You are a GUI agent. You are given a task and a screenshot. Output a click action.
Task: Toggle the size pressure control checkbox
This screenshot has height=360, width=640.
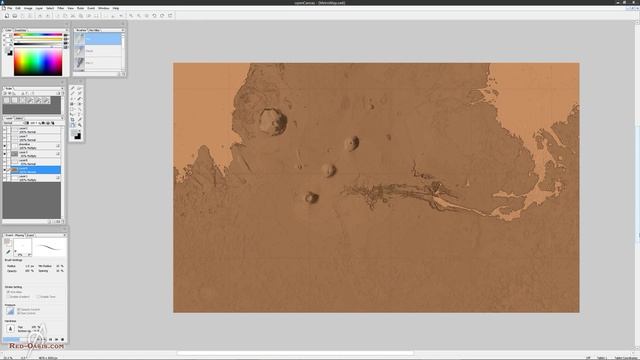coord(19,313)
